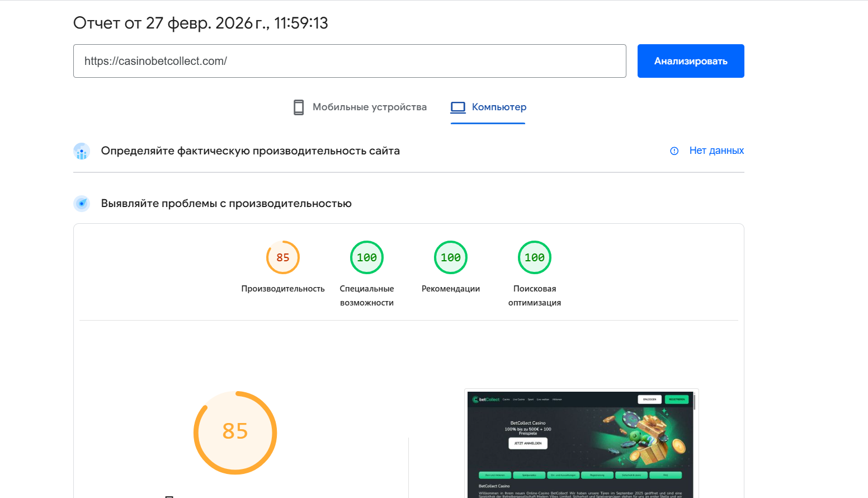The width and height of the screenshot is (868, 498).
Task: Click the Производительность label under the gauge
Action: tap(283, 289)
